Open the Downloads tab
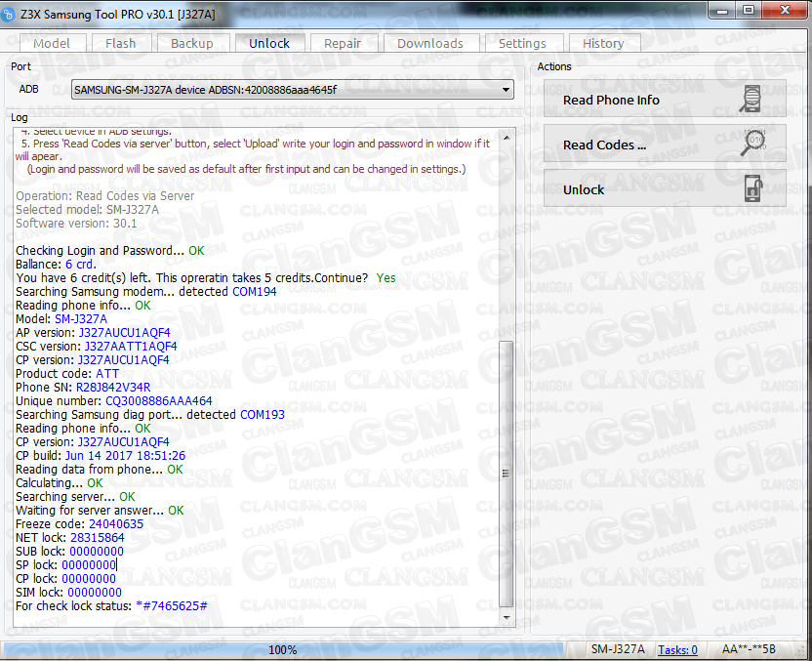 coord(430,44)
